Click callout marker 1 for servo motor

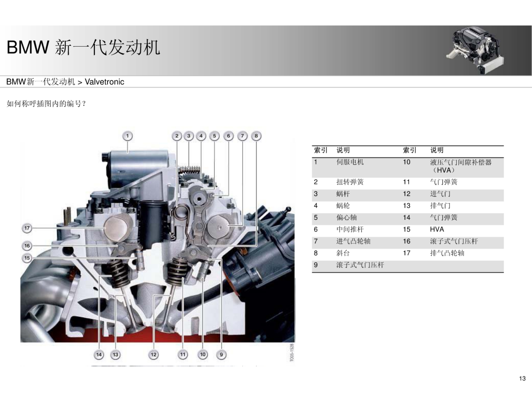(127, 136)
